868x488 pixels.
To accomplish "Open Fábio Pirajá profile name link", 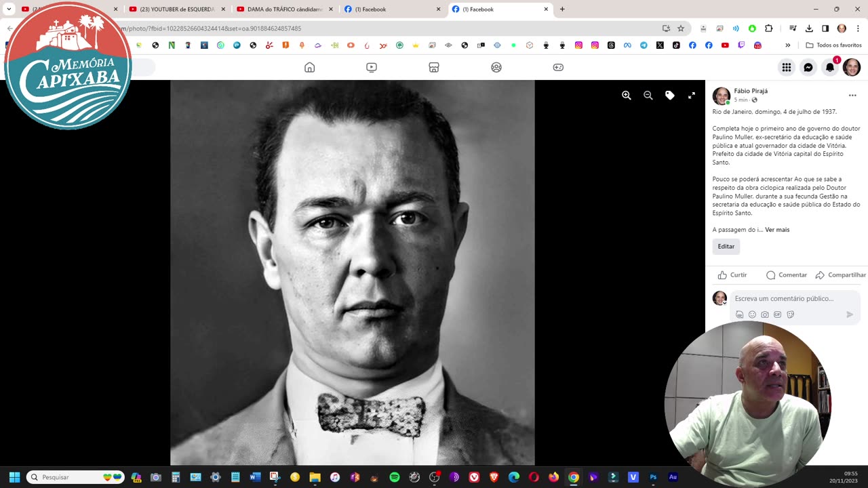I will coord(751,91).
